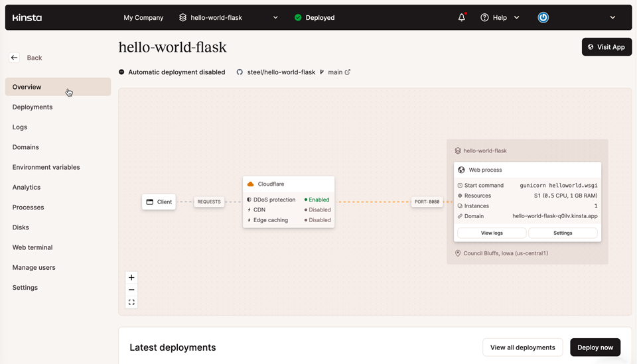Click the Resources chip icon
Screen dimensions: 637x364
[x=460, y=196]
